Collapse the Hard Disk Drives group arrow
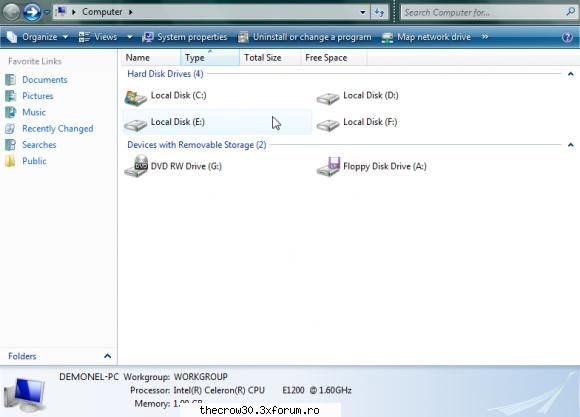 [x=571, y=74]
